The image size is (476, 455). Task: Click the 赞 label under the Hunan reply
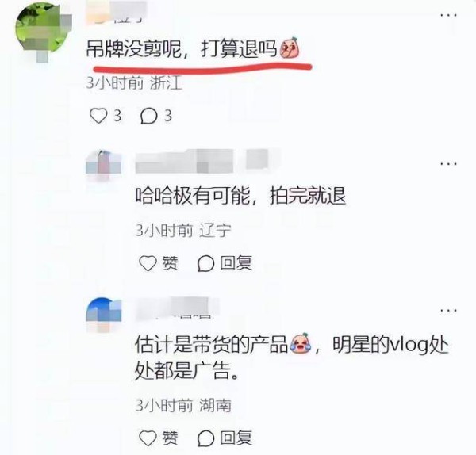coord(170,438)
